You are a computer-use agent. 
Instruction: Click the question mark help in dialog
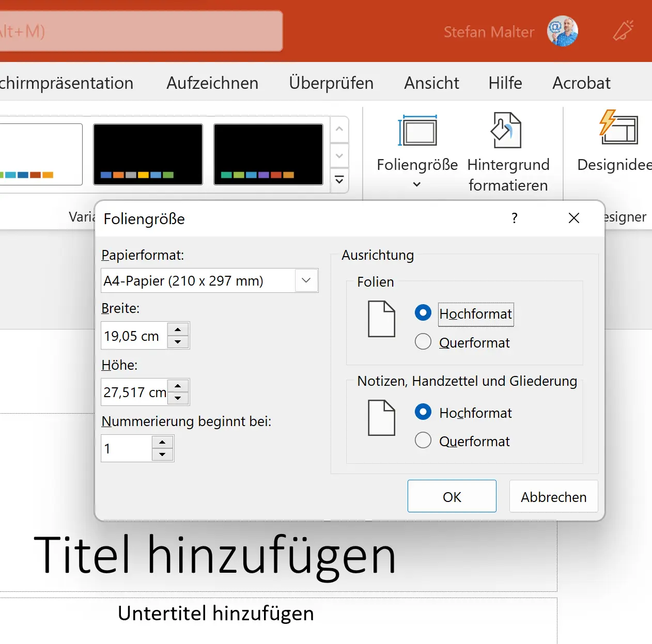(x=514, y=218)
